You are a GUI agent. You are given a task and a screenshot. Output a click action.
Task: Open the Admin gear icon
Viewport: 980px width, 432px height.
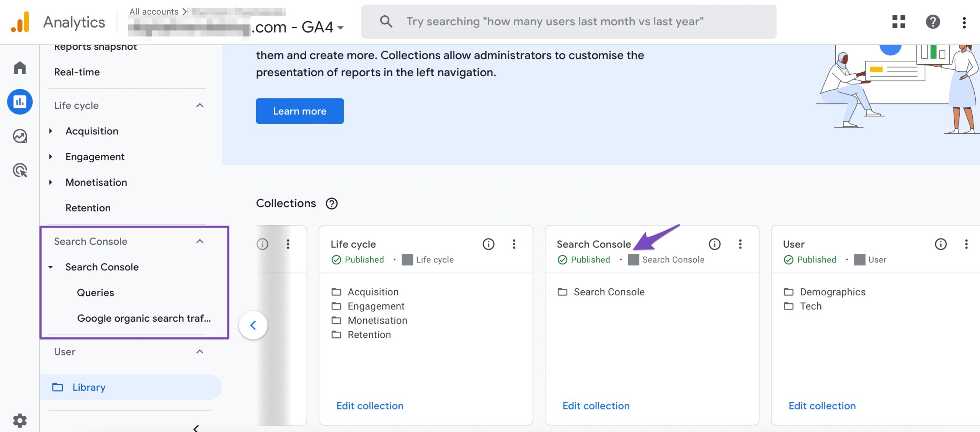pos(20,420)
